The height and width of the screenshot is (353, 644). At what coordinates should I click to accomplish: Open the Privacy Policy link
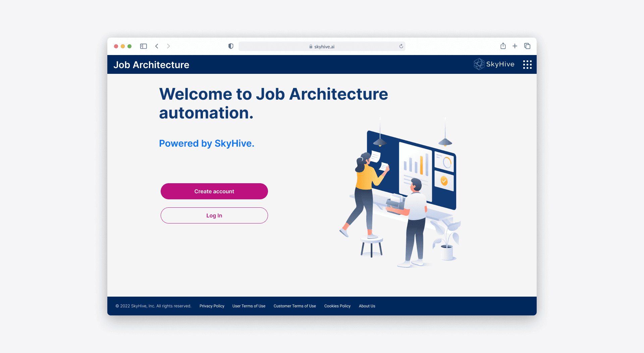click(212, 306)
